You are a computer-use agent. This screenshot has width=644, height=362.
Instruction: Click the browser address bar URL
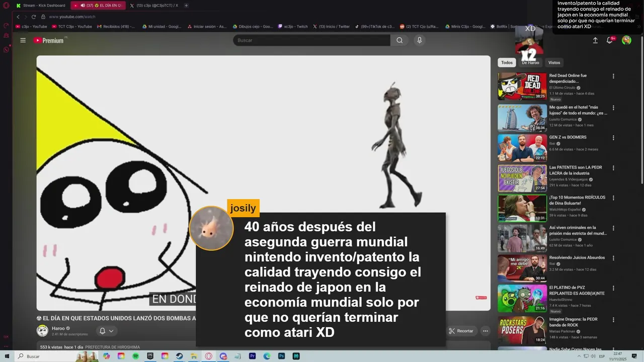click(72, 17)
